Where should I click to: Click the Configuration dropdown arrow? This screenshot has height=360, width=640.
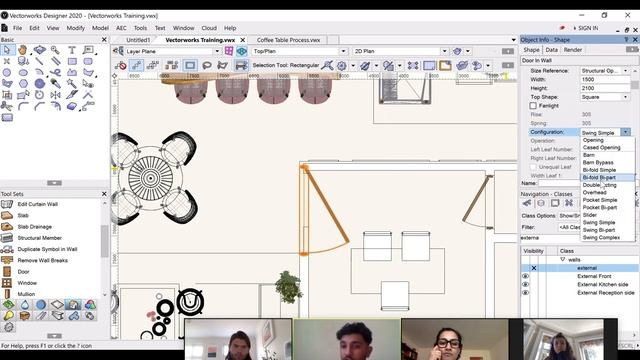click(x=625, y=132)
